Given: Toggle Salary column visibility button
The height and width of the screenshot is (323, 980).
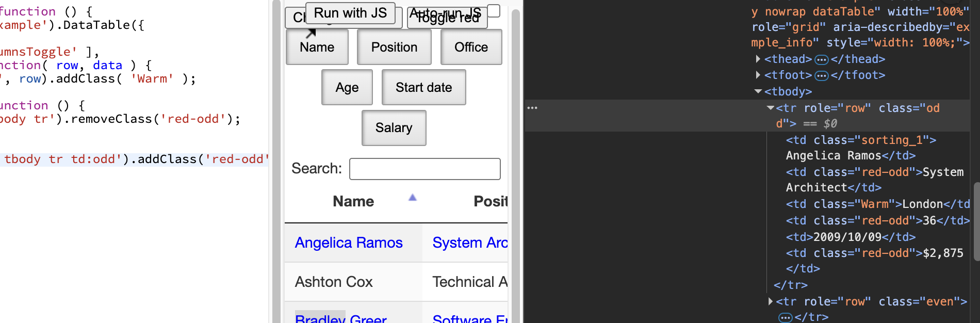Looking at the screenshot, I should pyautogui.click(x=394, y=128).
